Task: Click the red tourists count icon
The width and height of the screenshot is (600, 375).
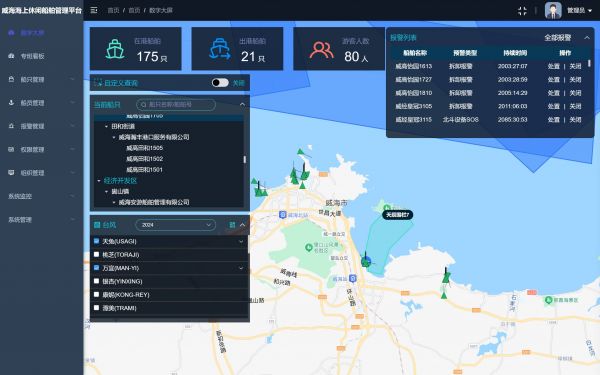Action: [x=321, y=50]
